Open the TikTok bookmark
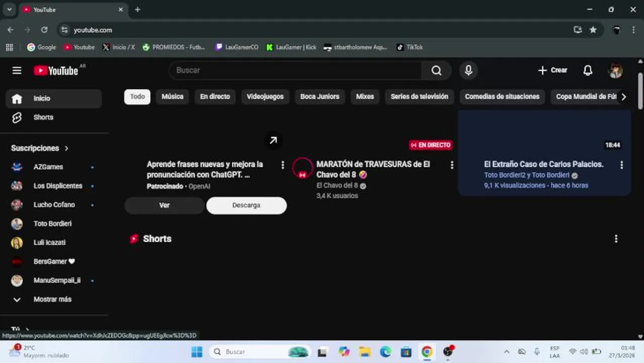 [x=410, y=47]
